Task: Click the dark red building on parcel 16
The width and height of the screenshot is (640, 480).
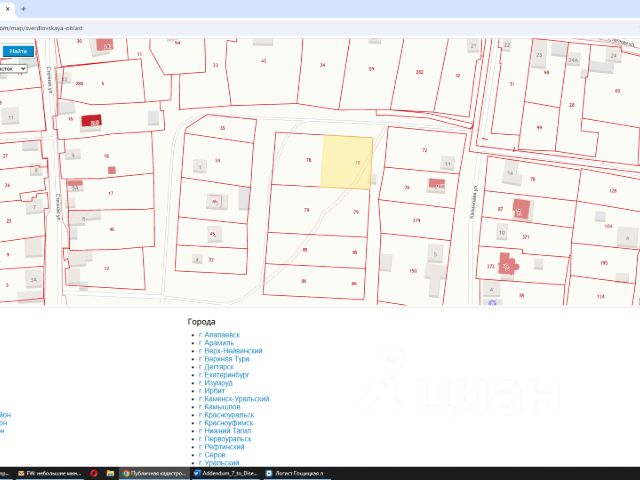Action: click(x=91, y=121)
